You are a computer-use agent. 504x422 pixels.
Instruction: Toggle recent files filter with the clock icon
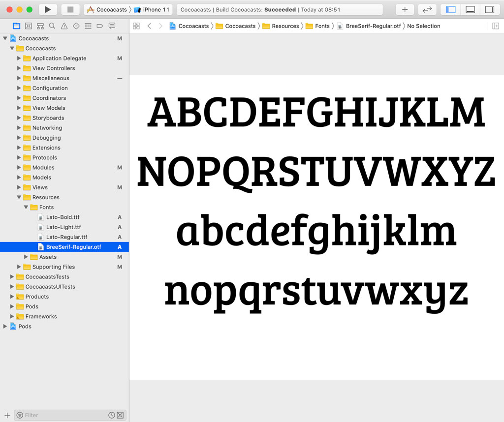(x=111, y=415)
